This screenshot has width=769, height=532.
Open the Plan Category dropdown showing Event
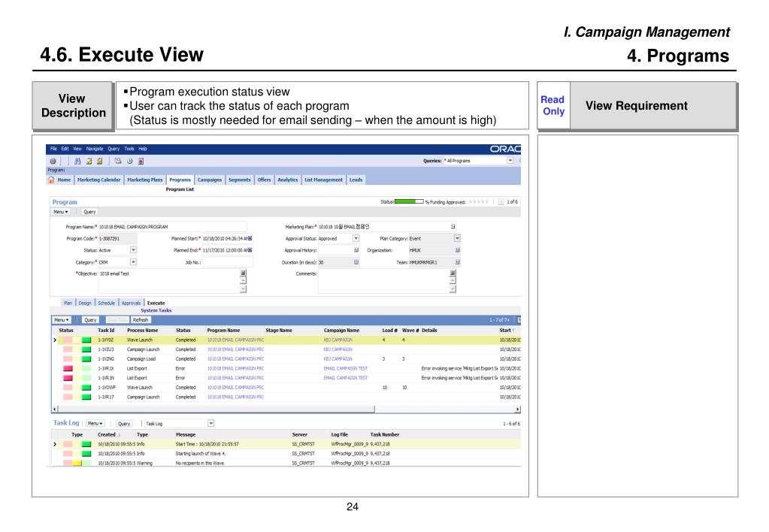pyautogui.click(x=457, y=238)
